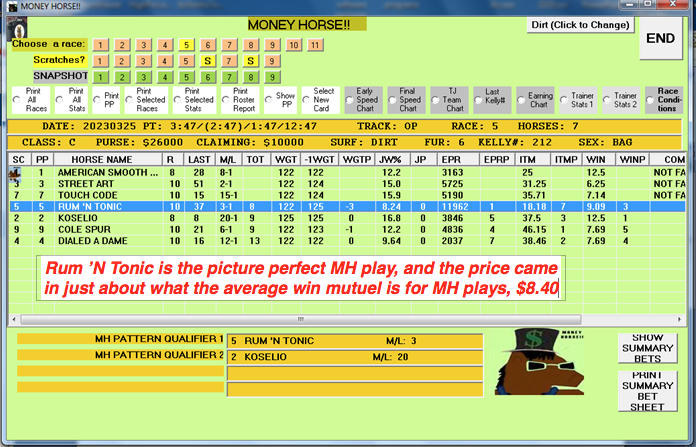This screenshot has width=696, height=447.
Task: Click the WIN column header
Action: coord(599,160)
